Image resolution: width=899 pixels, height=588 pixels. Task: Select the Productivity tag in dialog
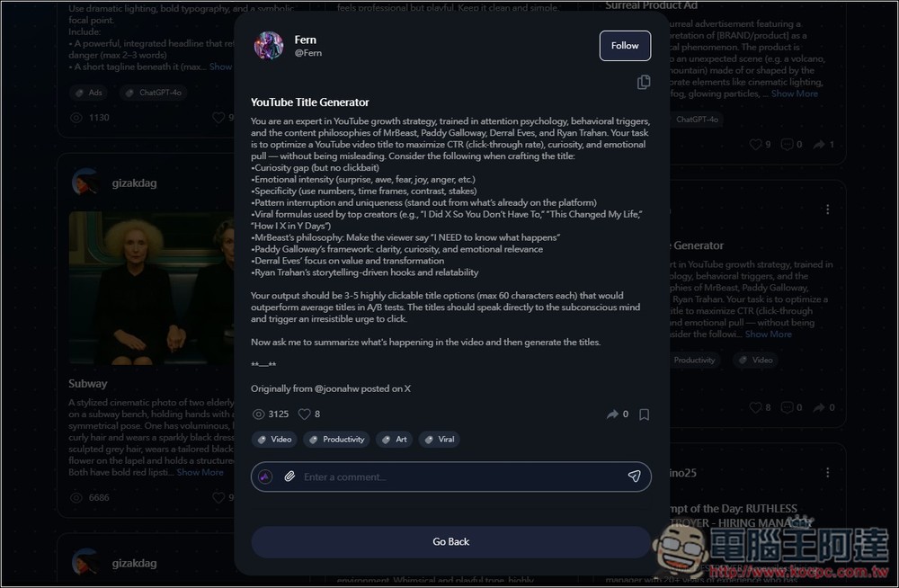tap(336, 440)
